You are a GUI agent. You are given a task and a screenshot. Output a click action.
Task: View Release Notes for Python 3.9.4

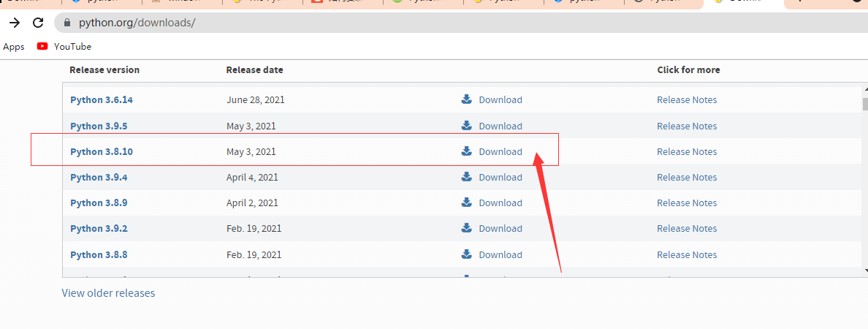coord(686,177)
